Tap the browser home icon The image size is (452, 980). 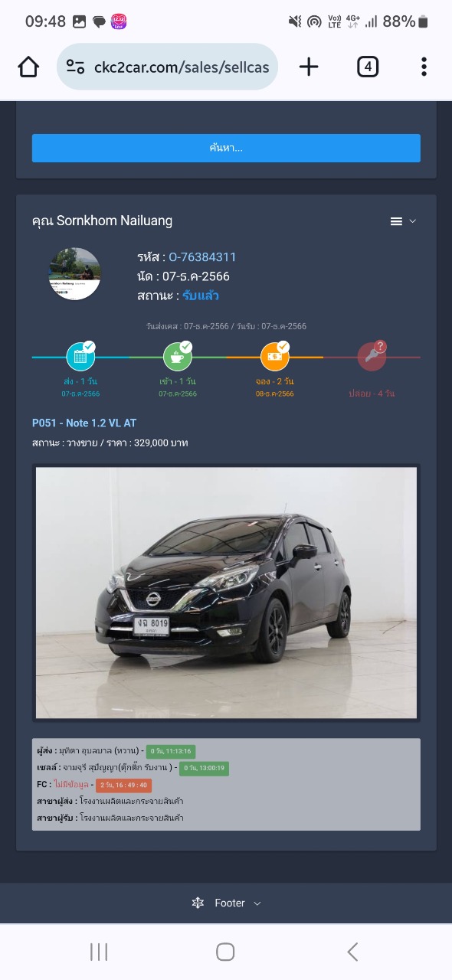point(28,67)
